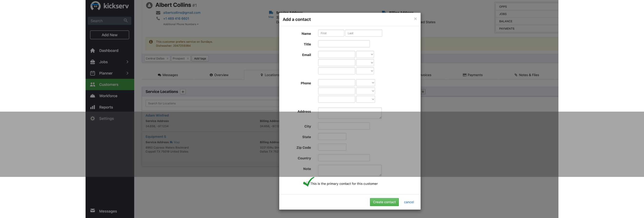Click the Reports bar chart icon
The width and height of the screenshot is (644, 218).
(x=92, y=107)
